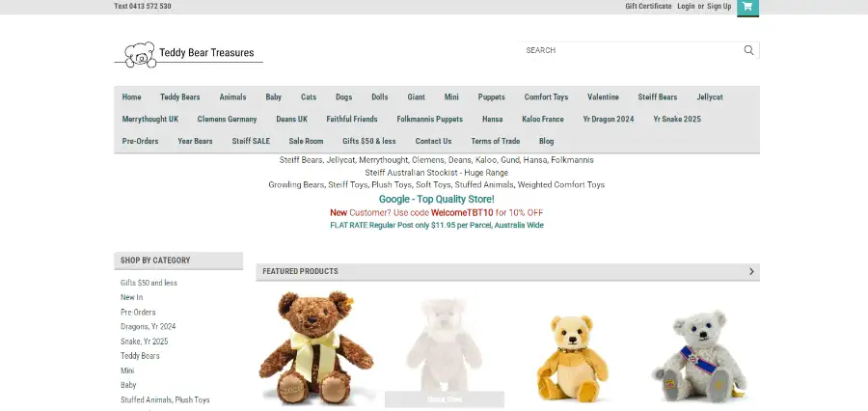This screenshot has width=868, height=411.
Task: Click Google - Top Quality Store text
Action: tap(437, 199)
